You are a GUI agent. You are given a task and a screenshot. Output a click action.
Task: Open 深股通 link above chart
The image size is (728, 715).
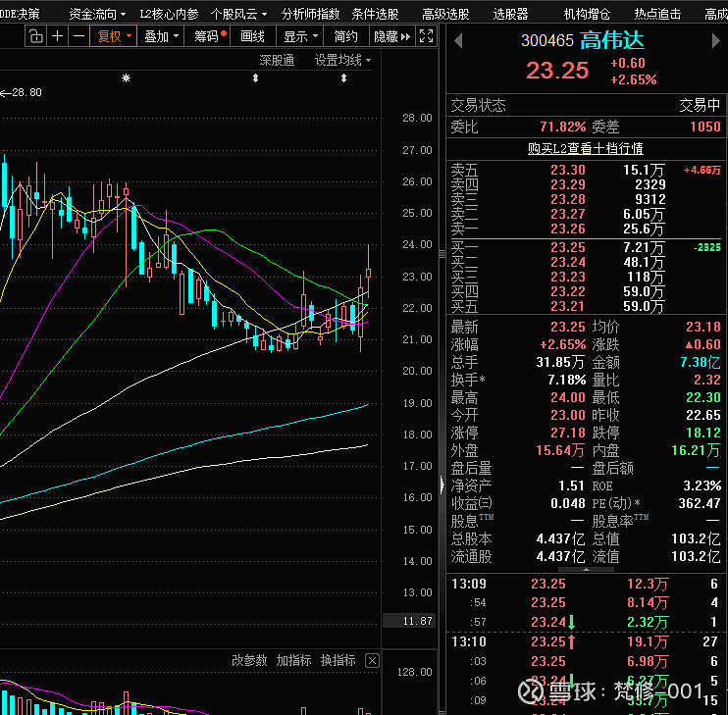pos(277,60)
